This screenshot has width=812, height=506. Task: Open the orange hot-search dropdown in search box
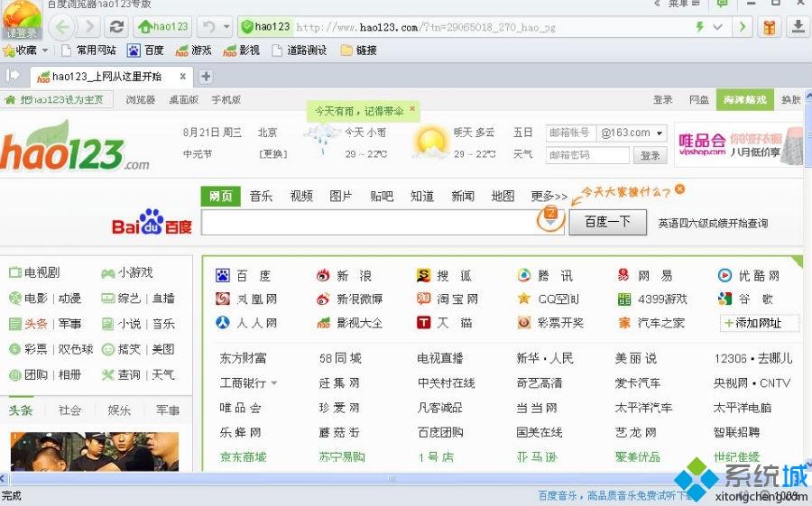coord(550,217)
